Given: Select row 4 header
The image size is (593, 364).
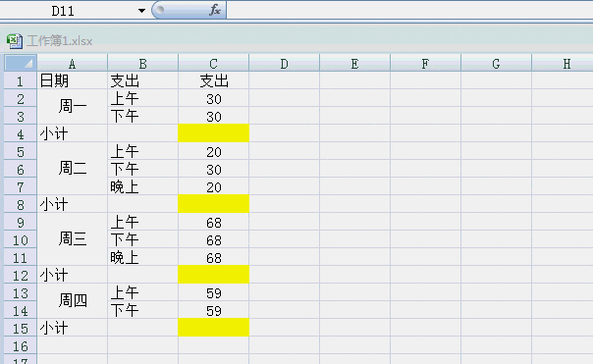Looking at the screenshot, I should pyautogui.click(x=21, y=133).
